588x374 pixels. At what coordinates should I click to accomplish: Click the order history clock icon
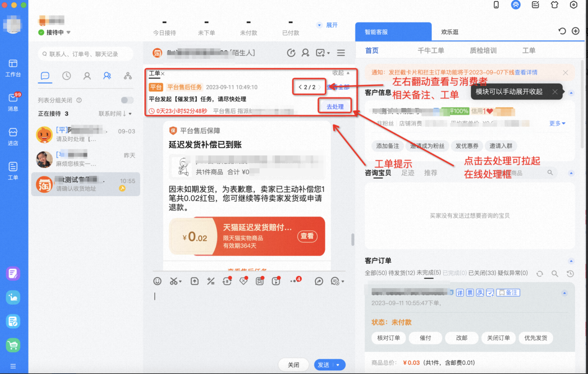(x=570, y=273)
